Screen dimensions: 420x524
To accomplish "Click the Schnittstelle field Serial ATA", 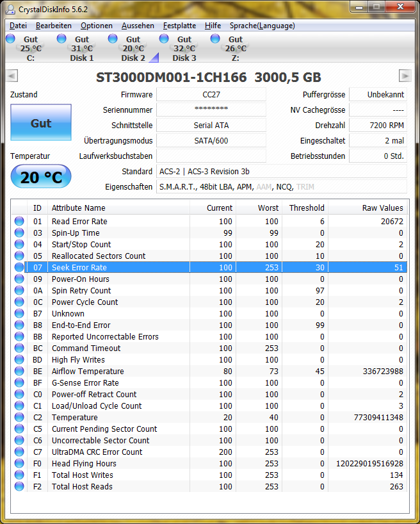I will pyautogui.click(x=211, y=126).
